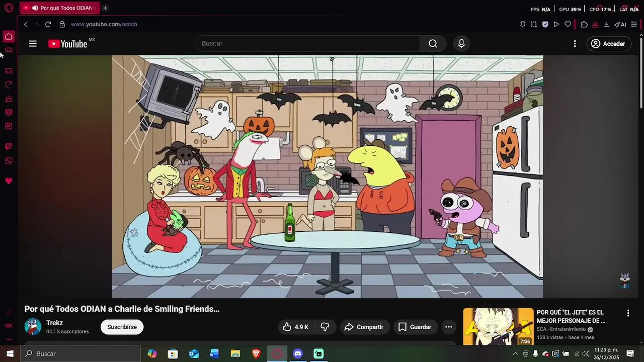Screen dimensions: 644x362
Task: Open 'POR QUÉ "EL JEFE" ES EL MEJOR PERSONAJE' title
Action: [x=571, y=316]
